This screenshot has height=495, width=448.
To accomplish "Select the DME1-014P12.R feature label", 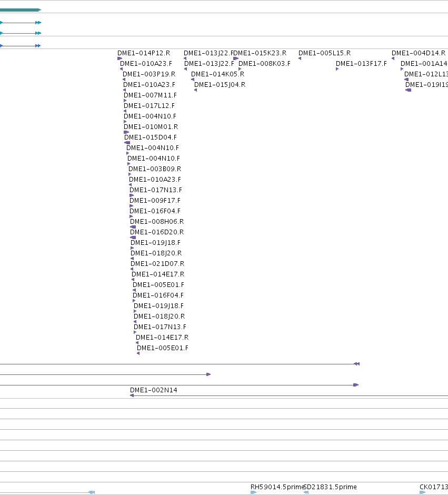I will click(x=144, y=53).
